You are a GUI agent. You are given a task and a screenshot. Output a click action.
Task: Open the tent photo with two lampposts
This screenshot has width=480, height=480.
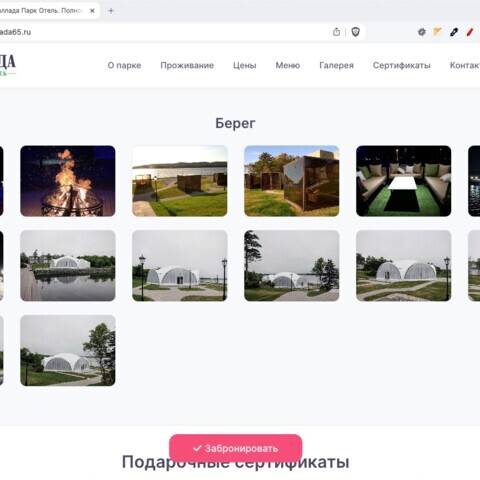[180, 266]
